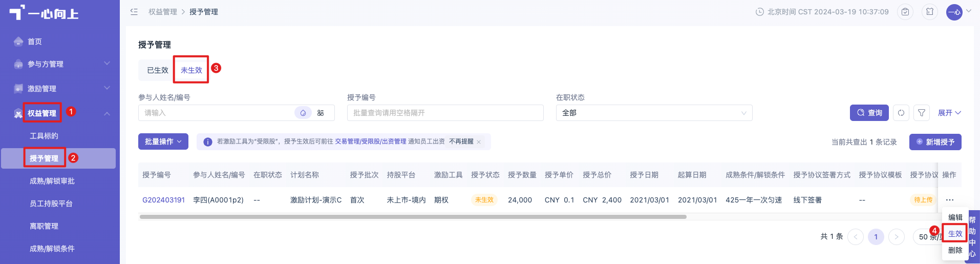Close the notice bar with X
The image size is (980, 264).
pos(479,142)
